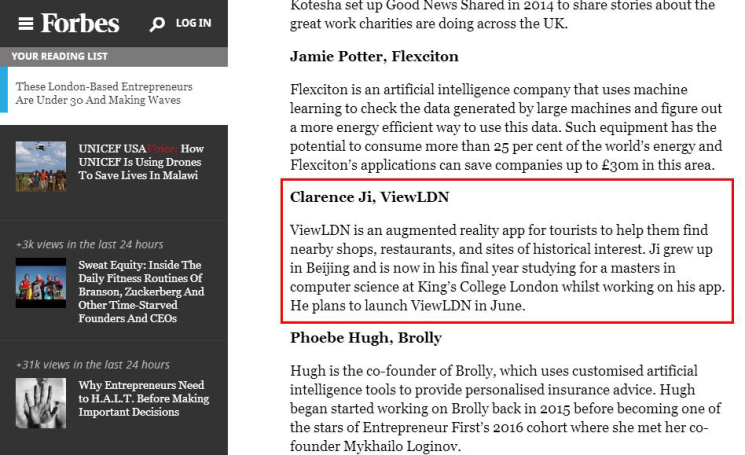Open the London-Based Entrepreneurs article link
The width and height of the screenshot is (745, 455).
pyautogui.click(x=104, y=93)
